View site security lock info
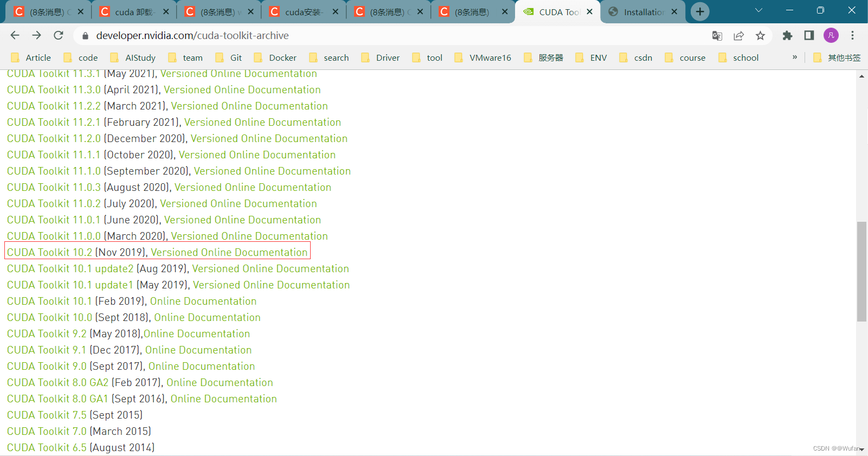 [x=85, y=36]
